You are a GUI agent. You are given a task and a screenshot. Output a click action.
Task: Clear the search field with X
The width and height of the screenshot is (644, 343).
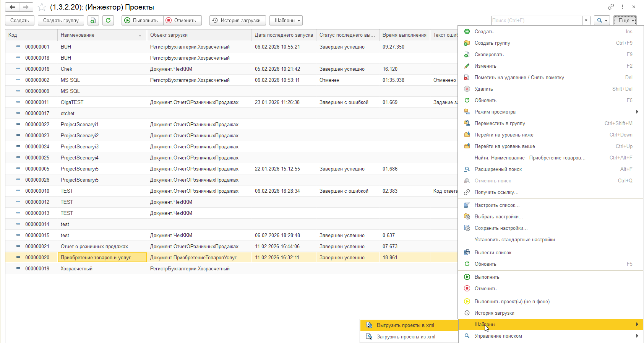point(586,20)
